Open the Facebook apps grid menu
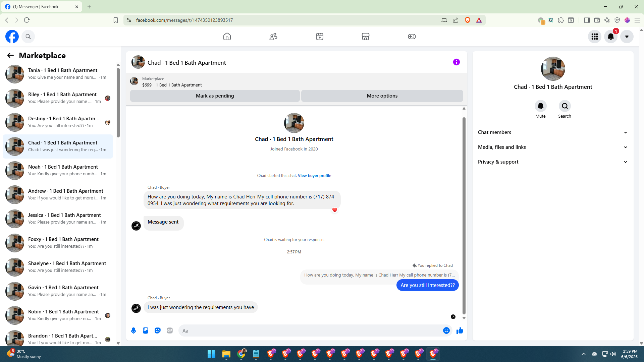 (595, 37)
